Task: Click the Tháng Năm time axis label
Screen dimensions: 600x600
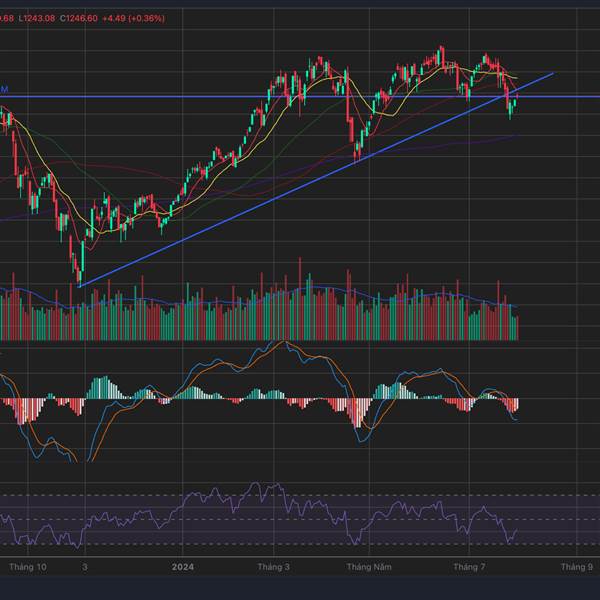Action: pyautogui.click(x=369, y=567)
